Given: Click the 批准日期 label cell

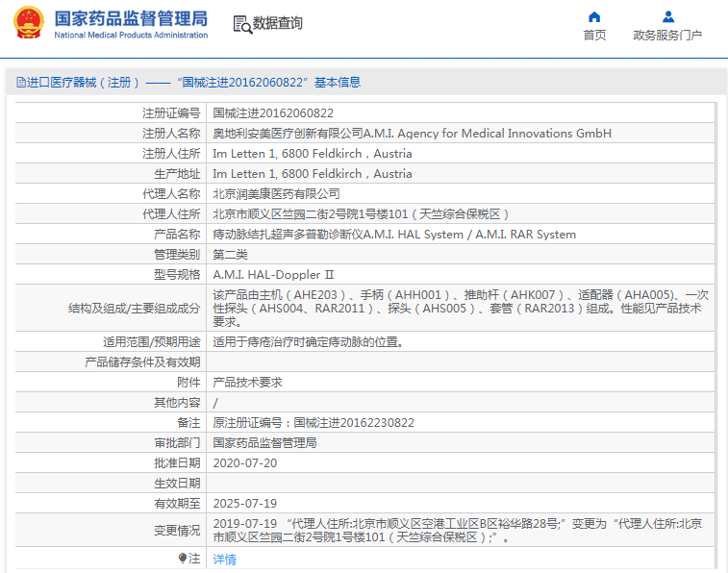Looking at the screenshot, I should pyautogui.click(x=177, y=463).
